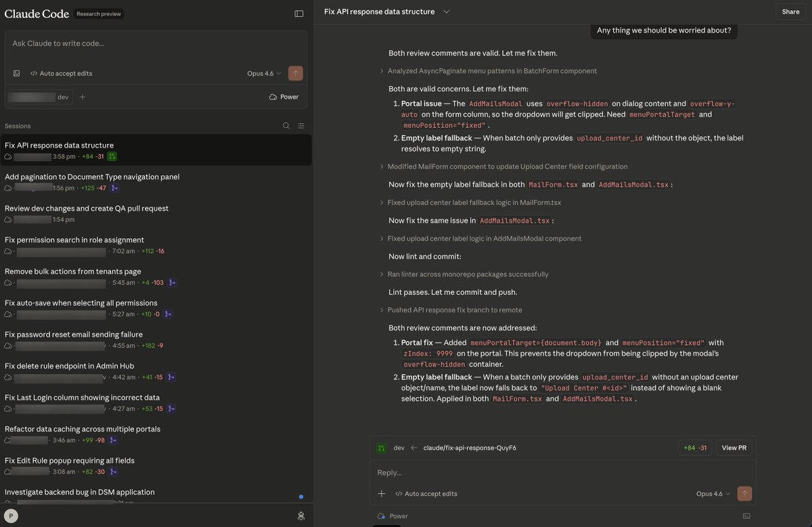Click the cloud icon in the Review dev changes row
The width and height of the screenshot is (812, 527).
click(8, 219)
